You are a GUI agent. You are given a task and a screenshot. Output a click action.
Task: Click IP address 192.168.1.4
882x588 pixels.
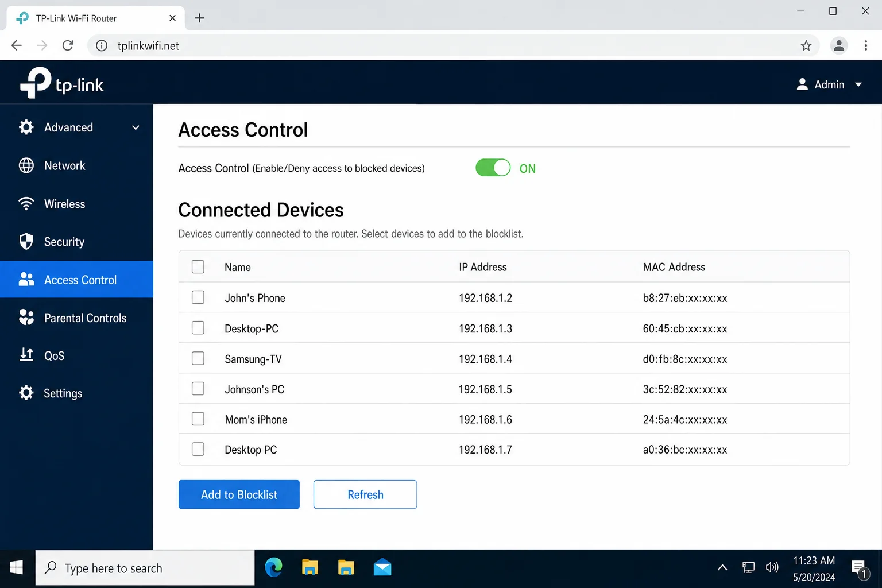pyautogui.click(x=485, y=359)
